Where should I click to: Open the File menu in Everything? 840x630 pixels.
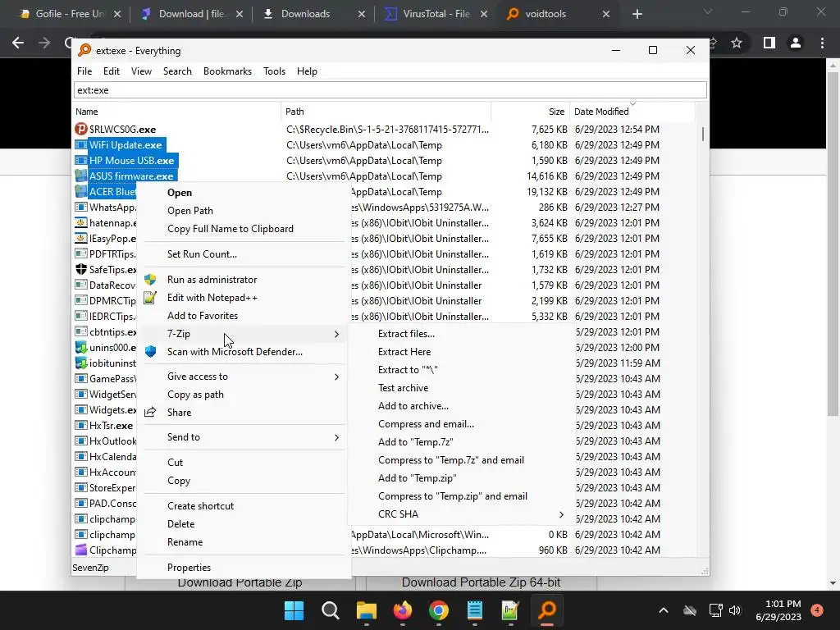[84, 71]
